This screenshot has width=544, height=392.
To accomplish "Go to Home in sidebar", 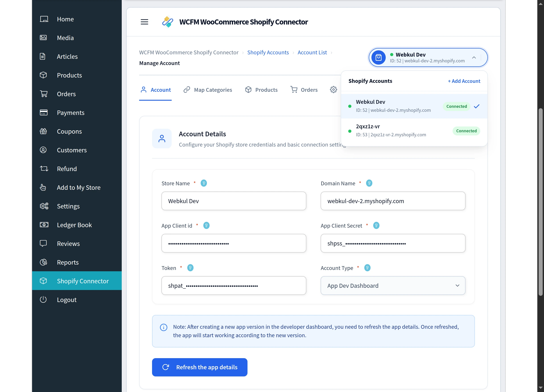I will point(77,19).
